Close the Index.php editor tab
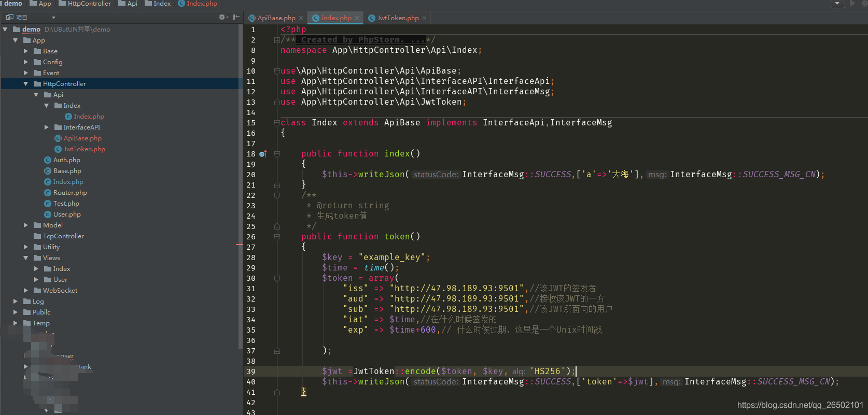 (x=357, y=18)
